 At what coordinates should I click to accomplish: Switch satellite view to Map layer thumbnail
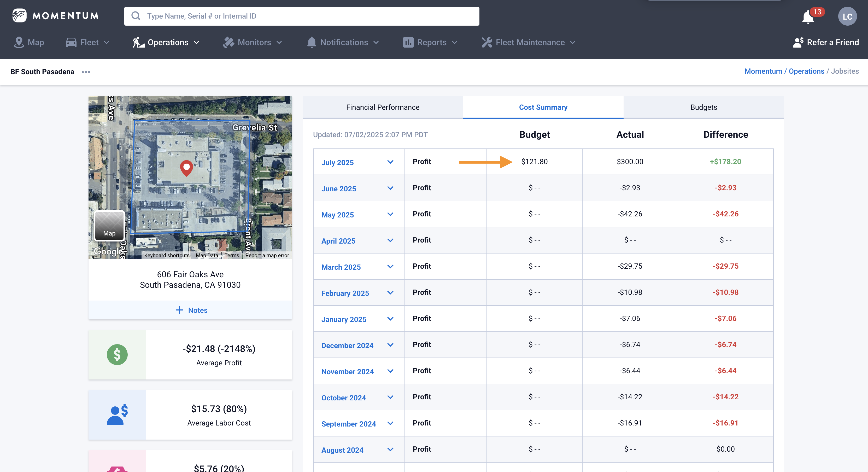point(109,226)
